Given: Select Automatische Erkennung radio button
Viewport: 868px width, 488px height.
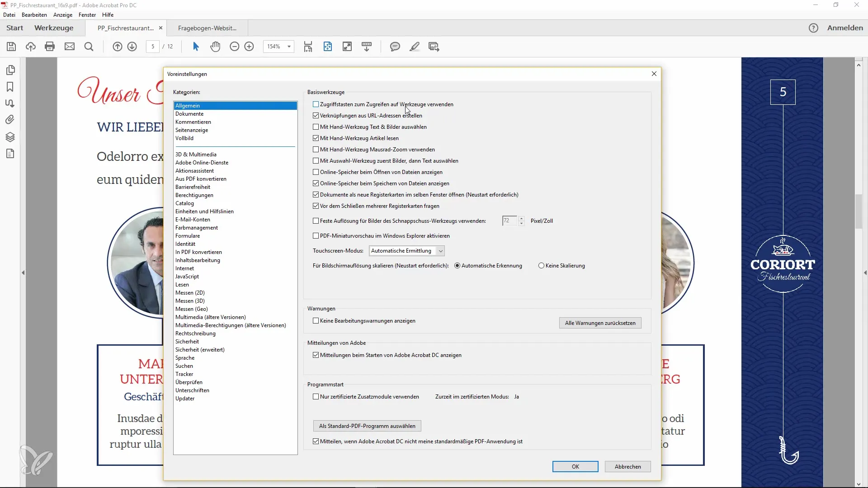Looking at the screenshot, I should click(457, 266).
